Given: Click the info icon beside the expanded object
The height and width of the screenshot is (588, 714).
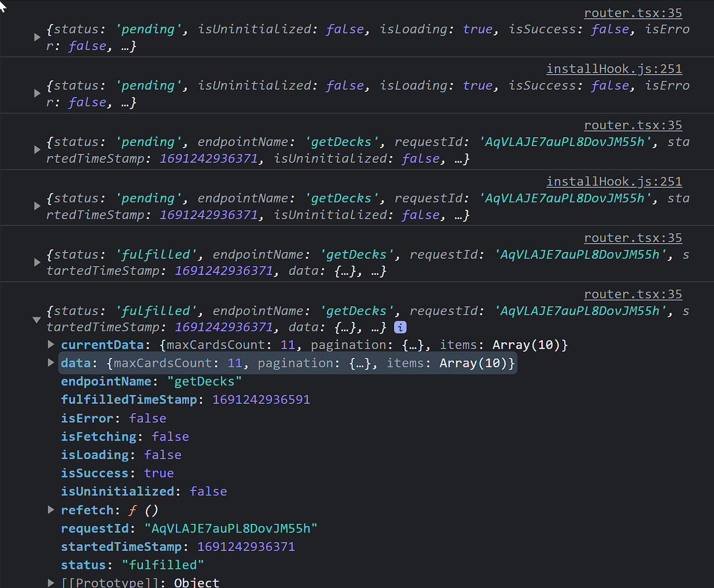Looking at the screenshot, I should (400, 327).
